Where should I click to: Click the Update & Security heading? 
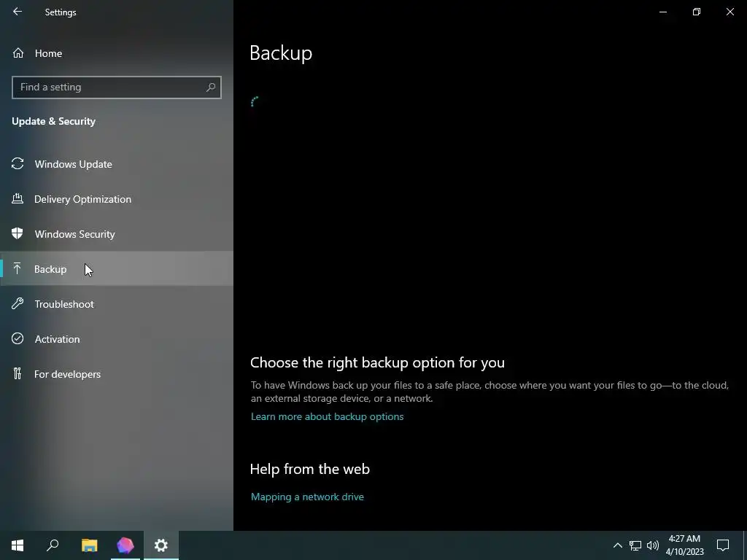pos(53,122)
